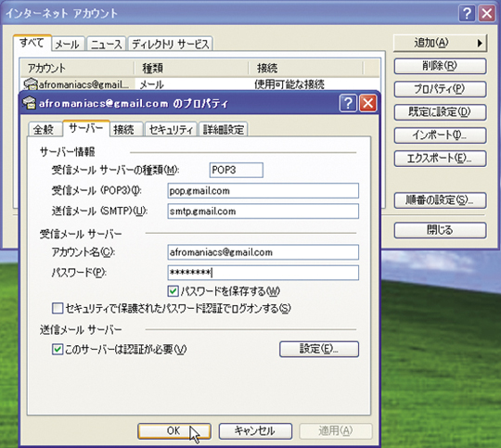Close the properties dialog with the red X
Viewport: 501px width, 448px height.
coord(368,103)
